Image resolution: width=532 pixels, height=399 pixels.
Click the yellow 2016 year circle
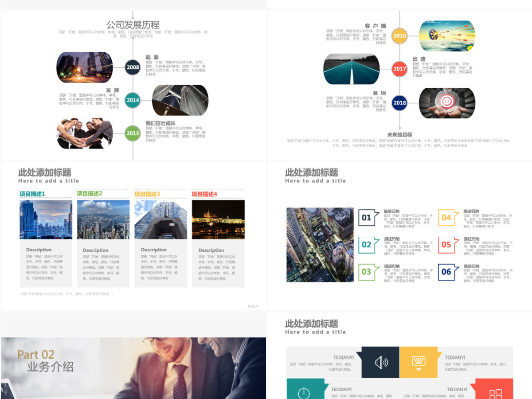click(399, 36)
